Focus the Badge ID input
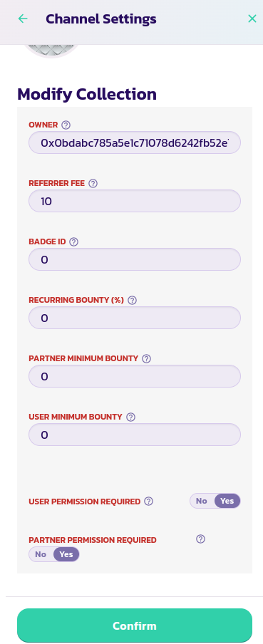The width and height of the screenshot is (263, 644). tap(135, 259)
